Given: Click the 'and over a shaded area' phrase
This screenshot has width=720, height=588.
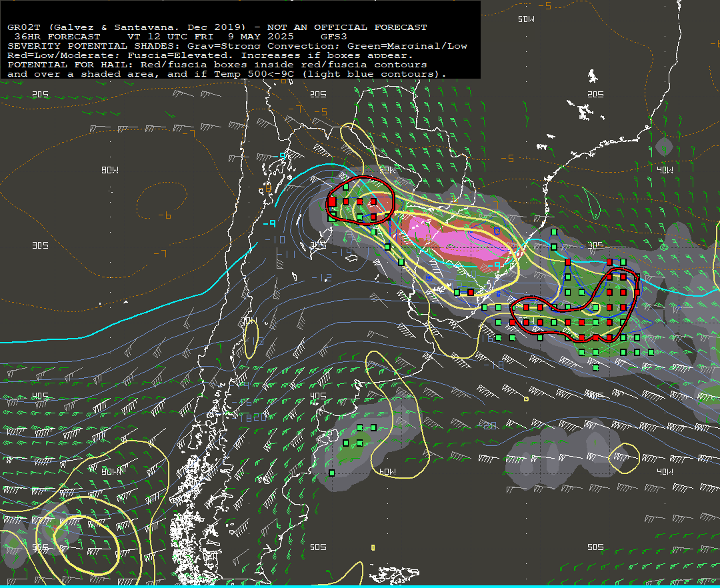Looking at the screenshot, I should coord(81,74).
